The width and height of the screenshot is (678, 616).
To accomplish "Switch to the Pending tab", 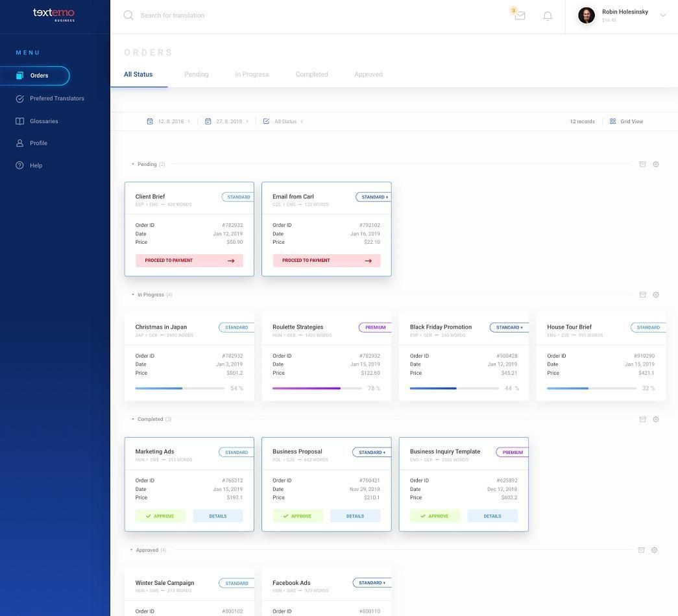I will coord(197,75).
